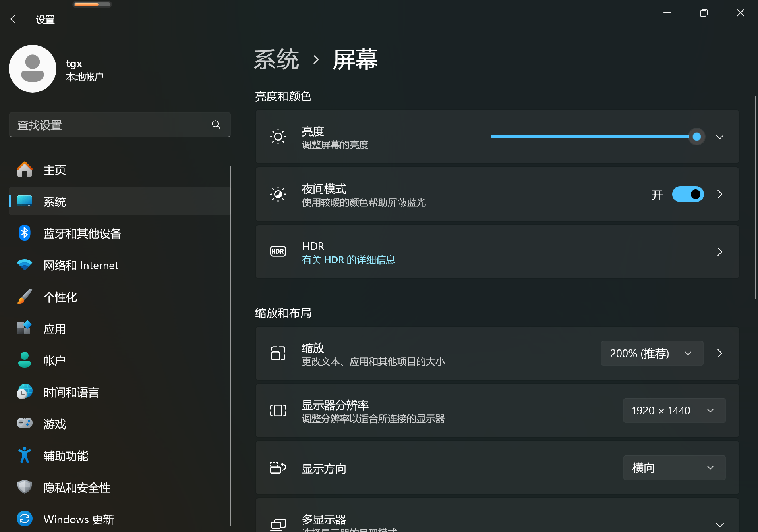Click the 夜间模式 title text
758x532 pixels.
324,189
